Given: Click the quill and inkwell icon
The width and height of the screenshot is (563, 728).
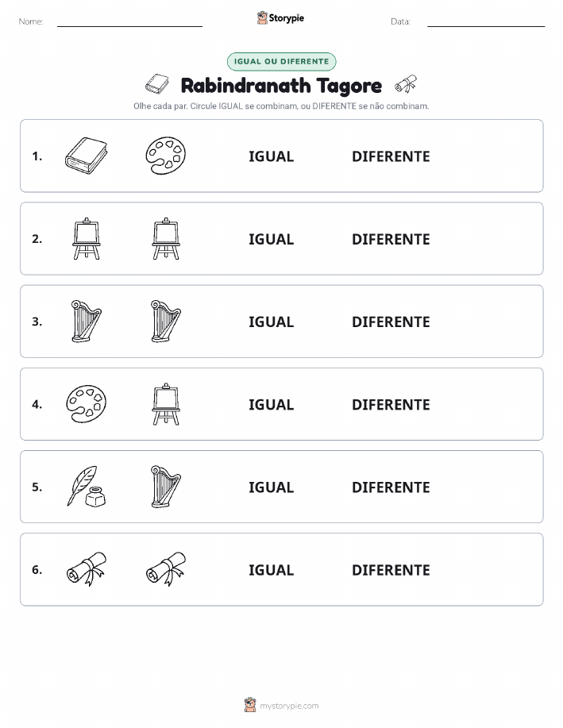Looking at the screenshot, I should coord(87,487).
